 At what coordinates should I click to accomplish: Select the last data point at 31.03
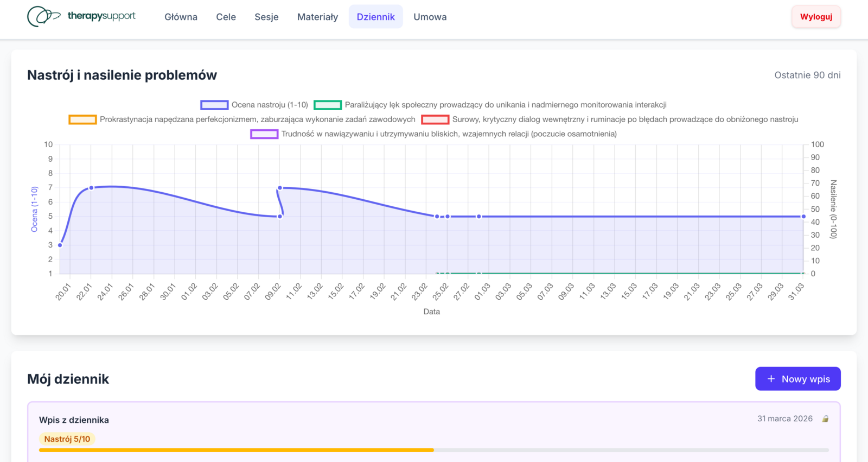point(803,217)
